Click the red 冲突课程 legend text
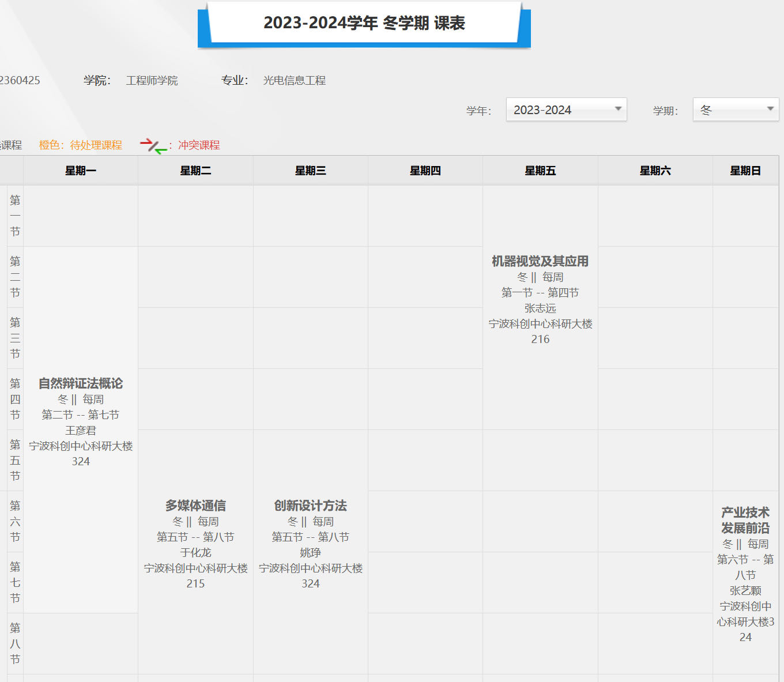Image resolution: width=784 pixels, height=682 pixels. click(x=199, y=145)
